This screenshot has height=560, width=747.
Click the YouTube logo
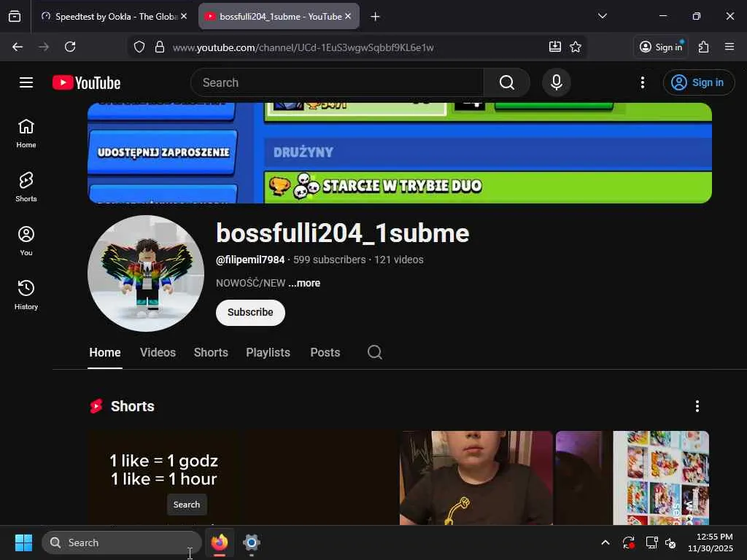tap(86, 83)
